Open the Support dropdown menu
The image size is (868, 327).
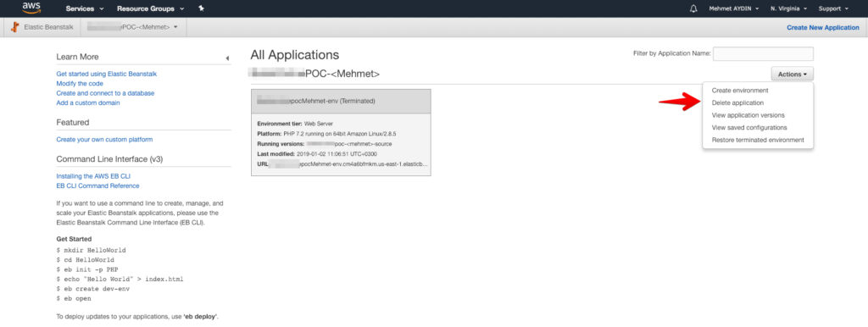[x=834, y=8]
